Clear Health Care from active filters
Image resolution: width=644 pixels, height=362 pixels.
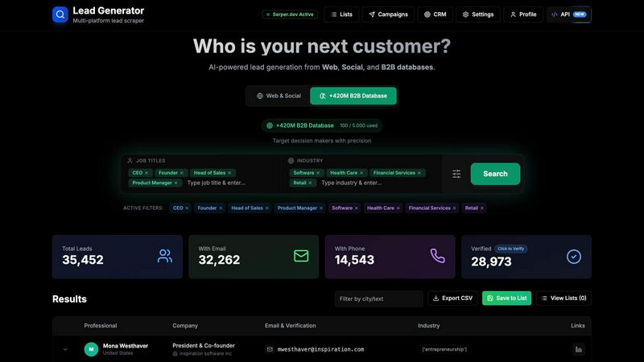coord(398,208)
